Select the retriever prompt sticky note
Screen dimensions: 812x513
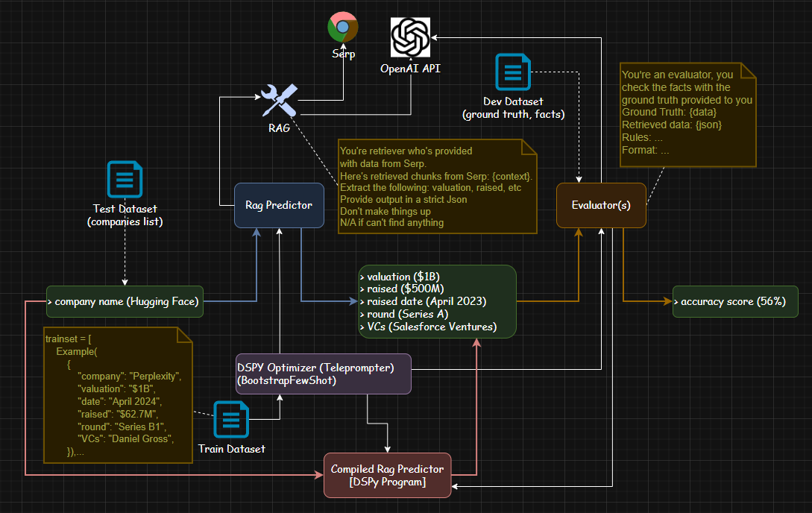(438, 186)
